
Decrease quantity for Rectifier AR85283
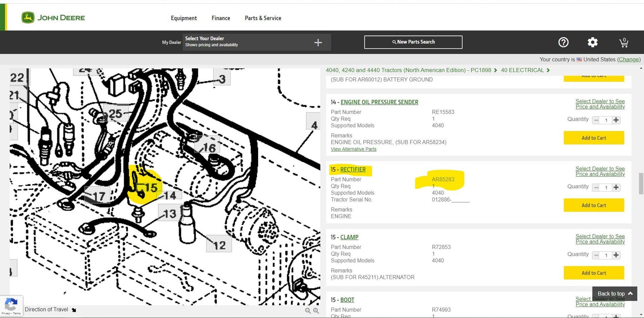tap(596, 187)
